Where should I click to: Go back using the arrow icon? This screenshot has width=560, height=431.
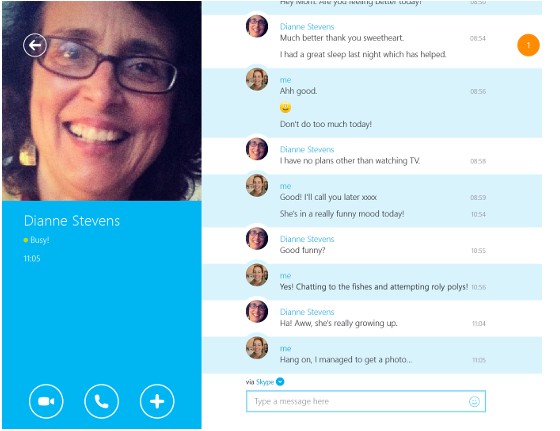(35, 45)
